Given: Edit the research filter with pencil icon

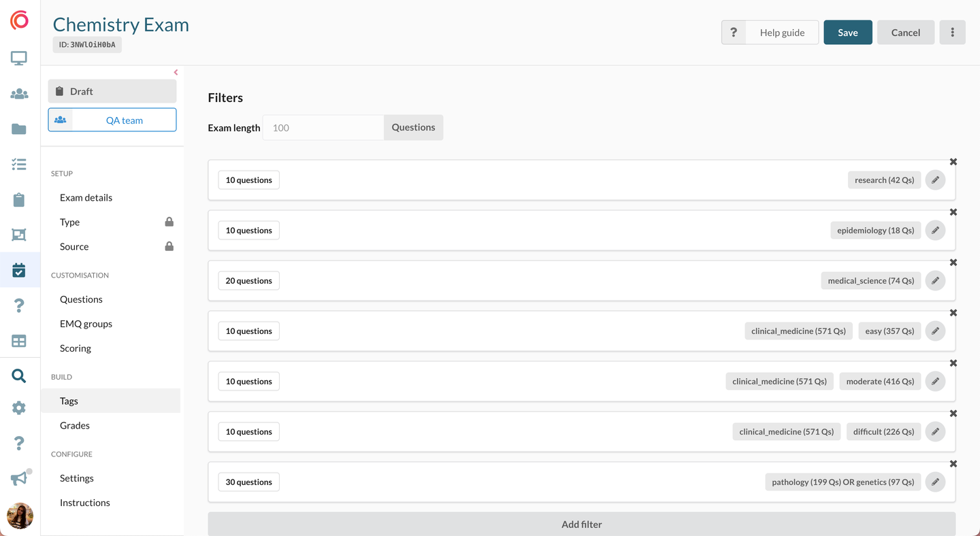Looking at the screenshot, I should coord(935,180).
